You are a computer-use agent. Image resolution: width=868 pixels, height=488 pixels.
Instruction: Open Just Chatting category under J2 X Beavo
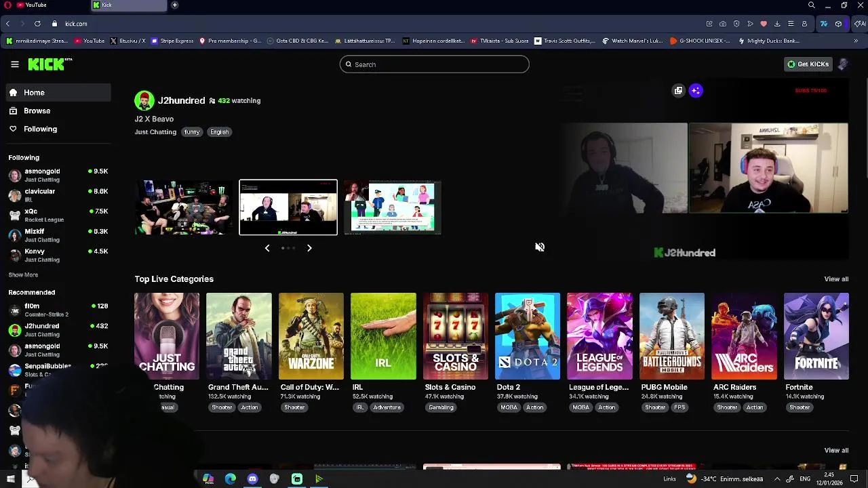point(155,132)
